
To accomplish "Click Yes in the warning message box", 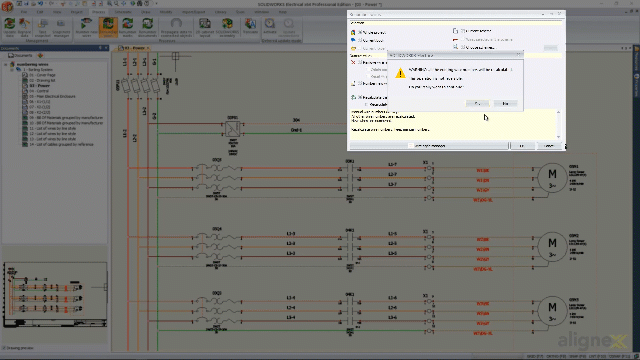I will coord(477,104).
